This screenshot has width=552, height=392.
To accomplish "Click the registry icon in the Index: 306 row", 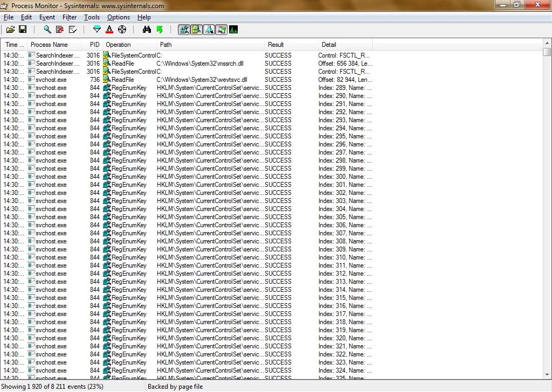I will pos(107,226).
